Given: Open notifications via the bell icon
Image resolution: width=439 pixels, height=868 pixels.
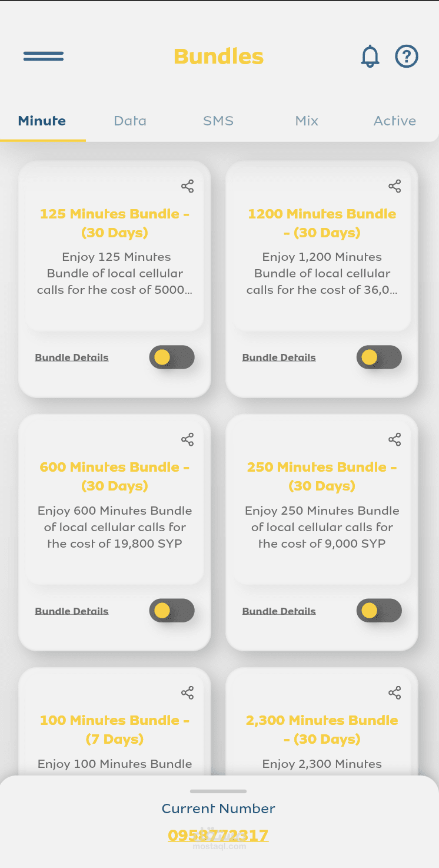Looking at the screenshot, I should [x=370, y=57].
